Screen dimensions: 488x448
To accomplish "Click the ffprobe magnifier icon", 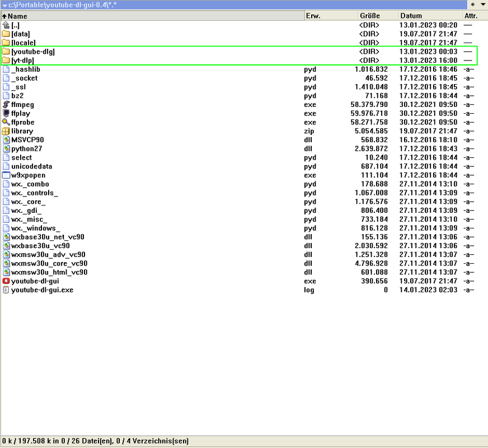I will pyautogui.click(x=6, y=122).
